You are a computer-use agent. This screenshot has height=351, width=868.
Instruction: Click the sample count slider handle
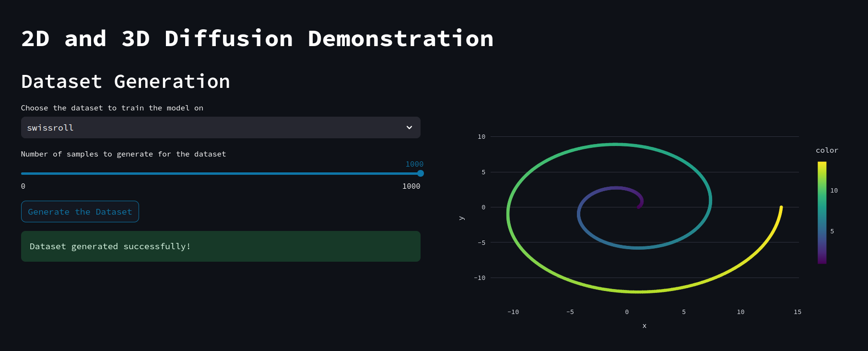pos(421,173)
